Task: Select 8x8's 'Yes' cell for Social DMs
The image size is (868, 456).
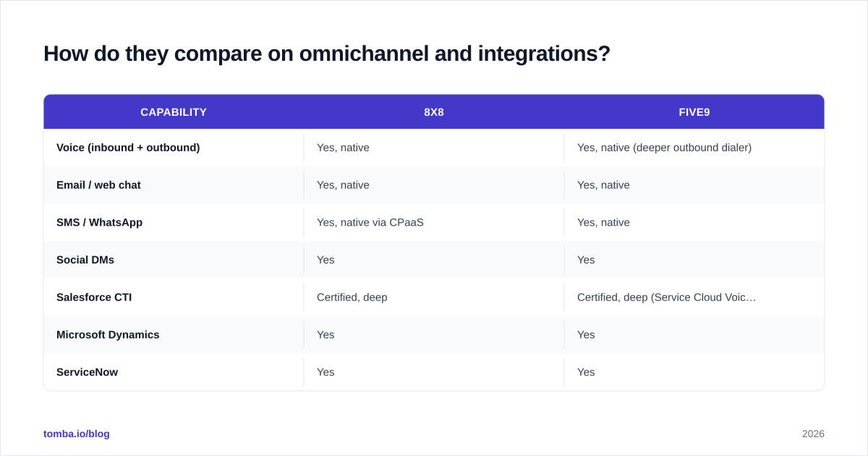Action: pos(434,260)
